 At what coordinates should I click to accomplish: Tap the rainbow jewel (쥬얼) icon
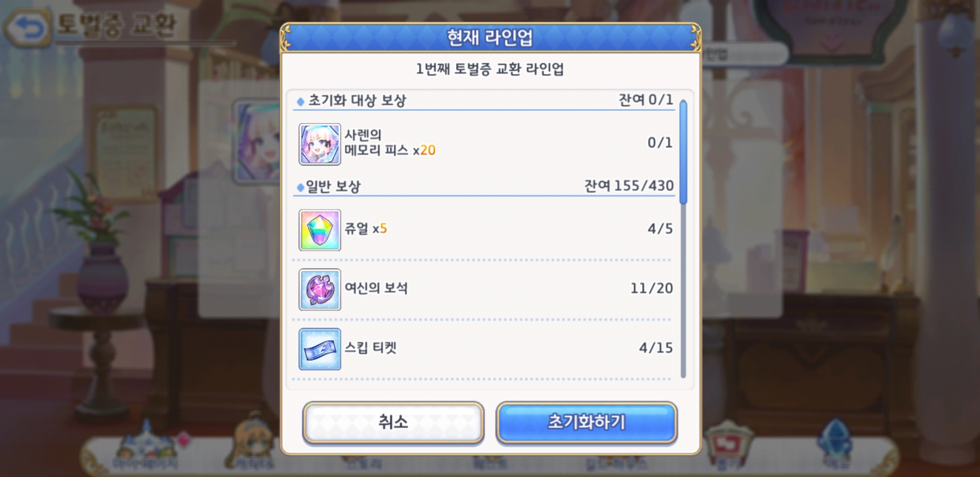click(320, 230)
